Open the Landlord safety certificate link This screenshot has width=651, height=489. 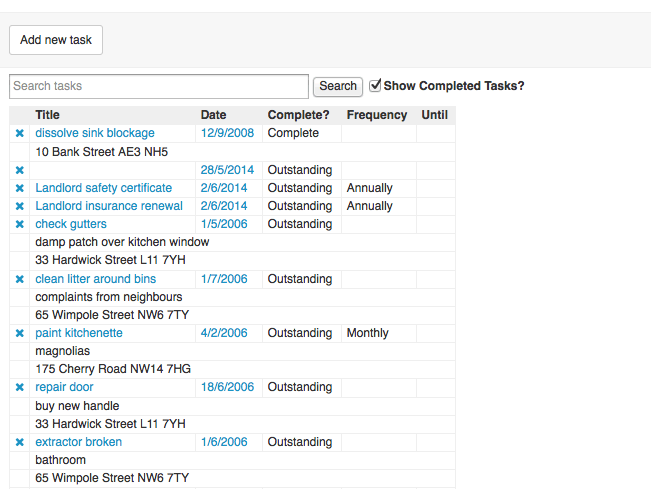[103, 188]
